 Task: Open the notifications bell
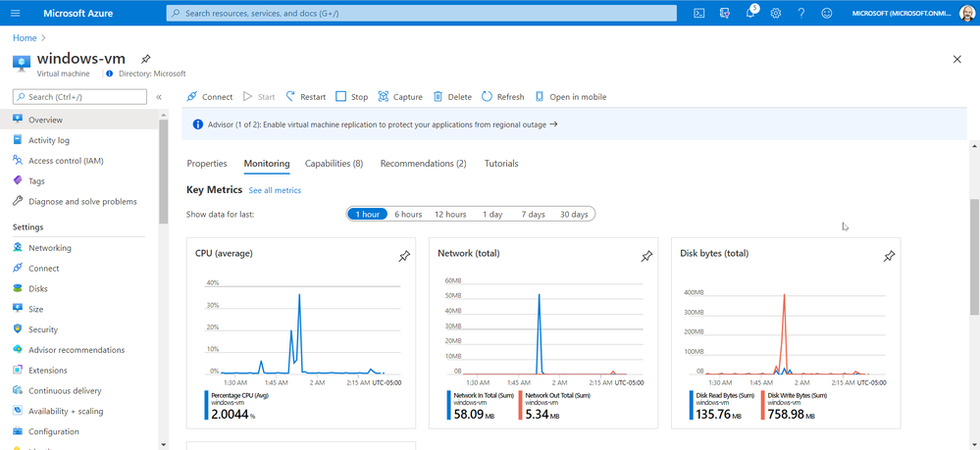[x=750, y=13]
